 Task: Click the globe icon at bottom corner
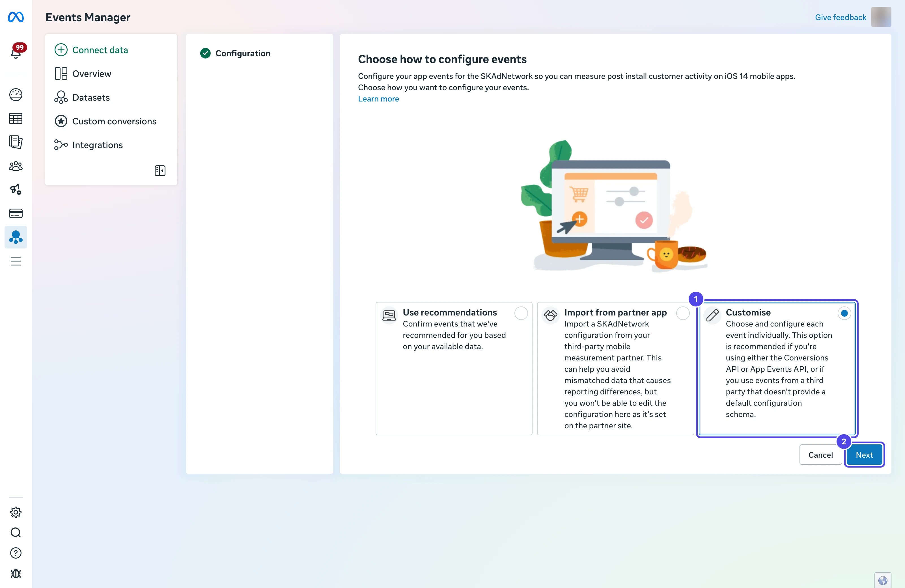pyautogui.click(x=883, y=580)
